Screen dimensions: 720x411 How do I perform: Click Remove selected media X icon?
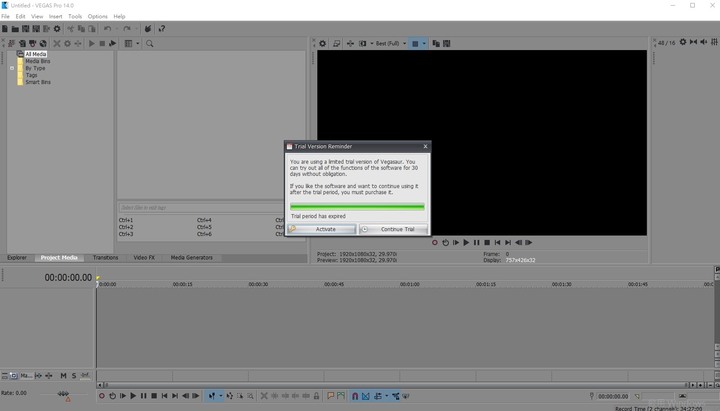(57, 43)
